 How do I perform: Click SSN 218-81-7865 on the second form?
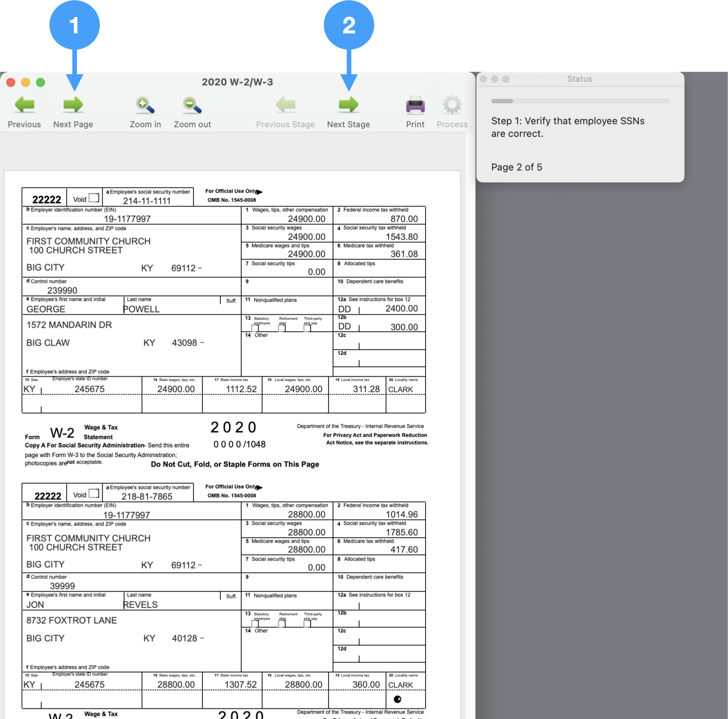(x=147, y=496)
